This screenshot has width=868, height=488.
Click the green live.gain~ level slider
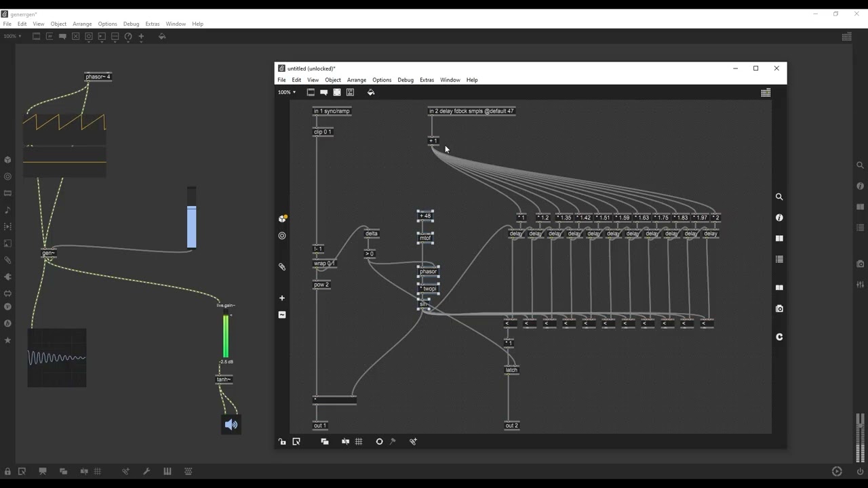[x=226, y=335]
